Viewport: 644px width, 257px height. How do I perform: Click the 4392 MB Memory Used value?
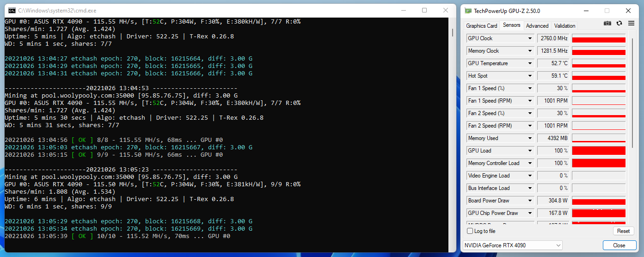point(553,138)
